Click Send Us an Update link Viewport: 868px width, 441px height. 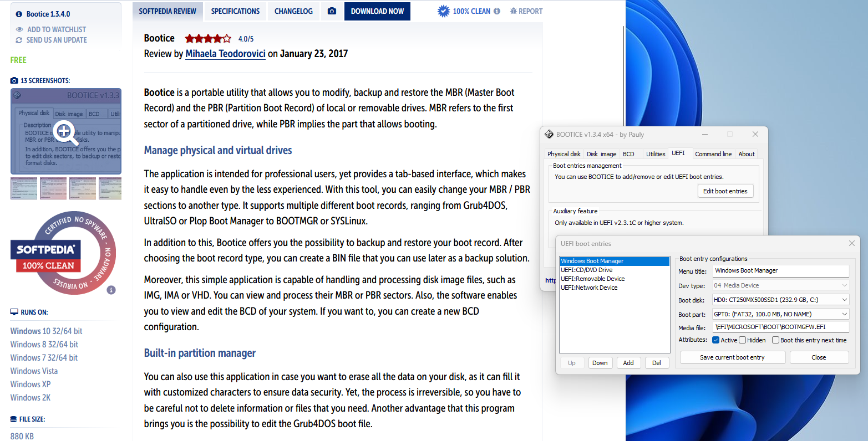(x=57, y=40)
